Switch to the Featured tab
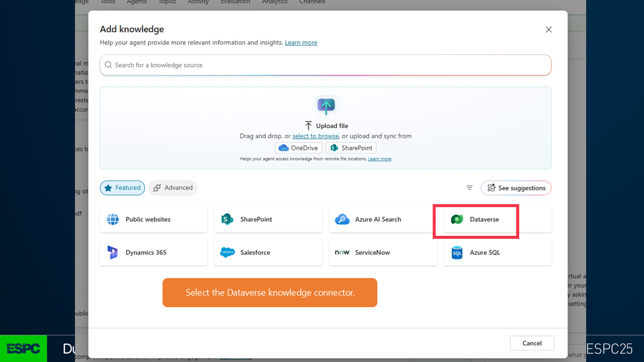This screenshot has height=362, width=644. tap(122, 188)
